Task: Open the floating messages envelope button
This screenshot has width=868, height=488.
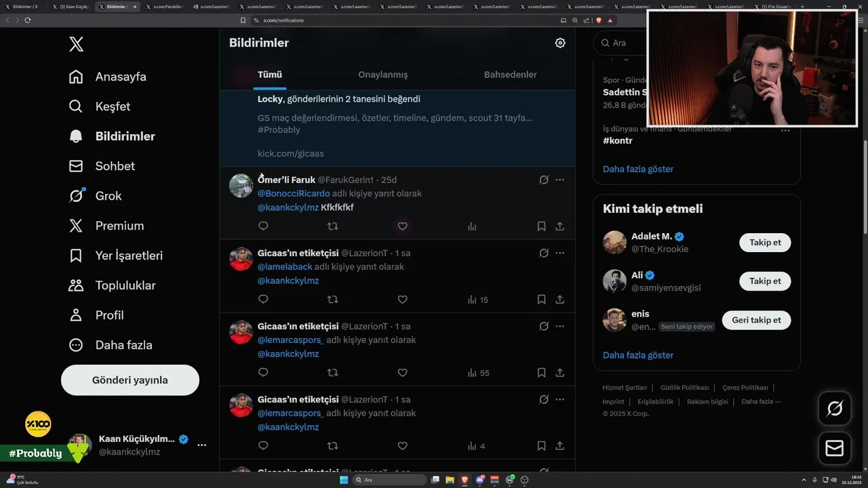Action: [x=835, y=449]
